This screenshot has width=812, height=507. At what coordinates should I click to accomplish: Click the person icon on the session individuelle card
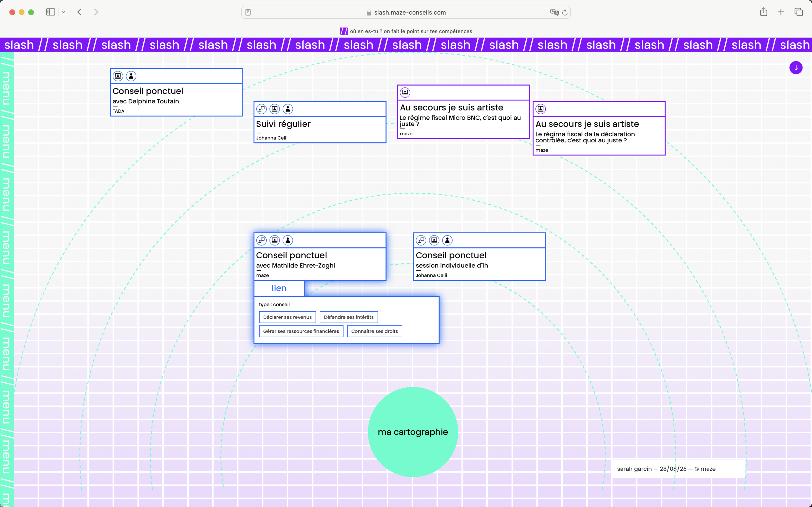coord(448,240)
